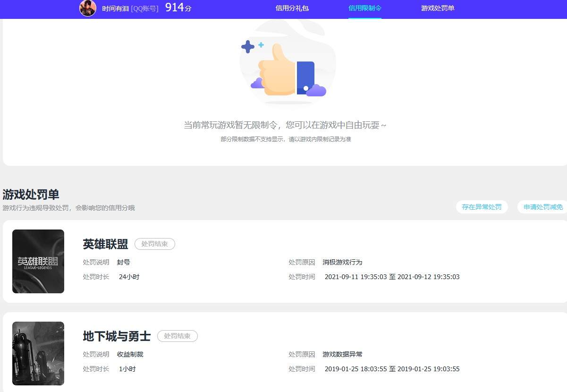
Task: Click the 申请处罚减免 button
Action: coord(543,207)
